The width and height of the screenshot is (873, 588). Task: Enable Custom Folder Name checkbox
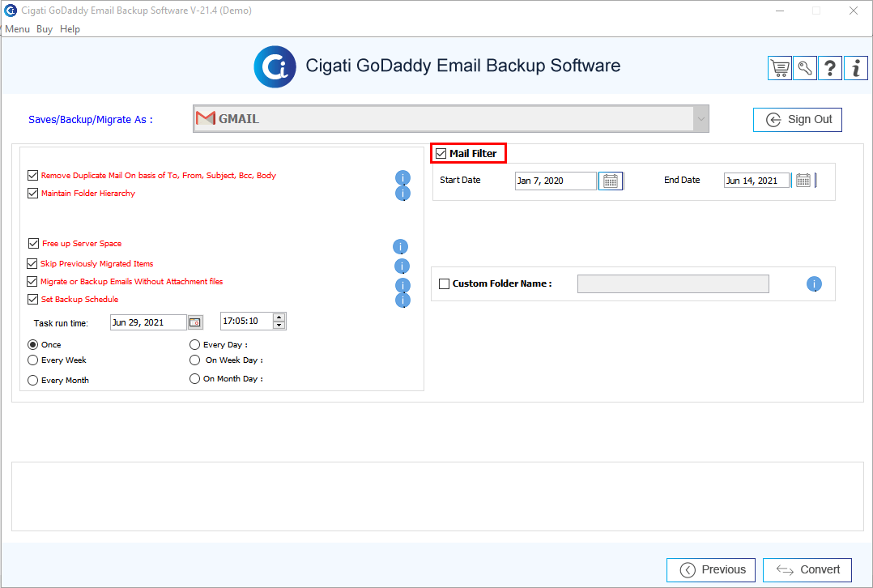(x=445, y=284)
